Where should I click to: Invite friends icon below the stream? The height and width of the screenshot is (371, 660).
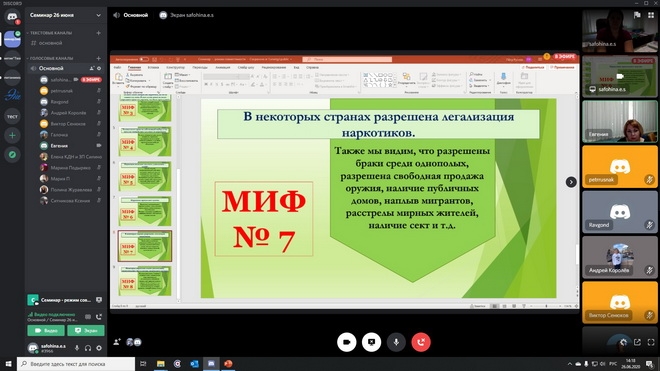(x=117, y=342)
